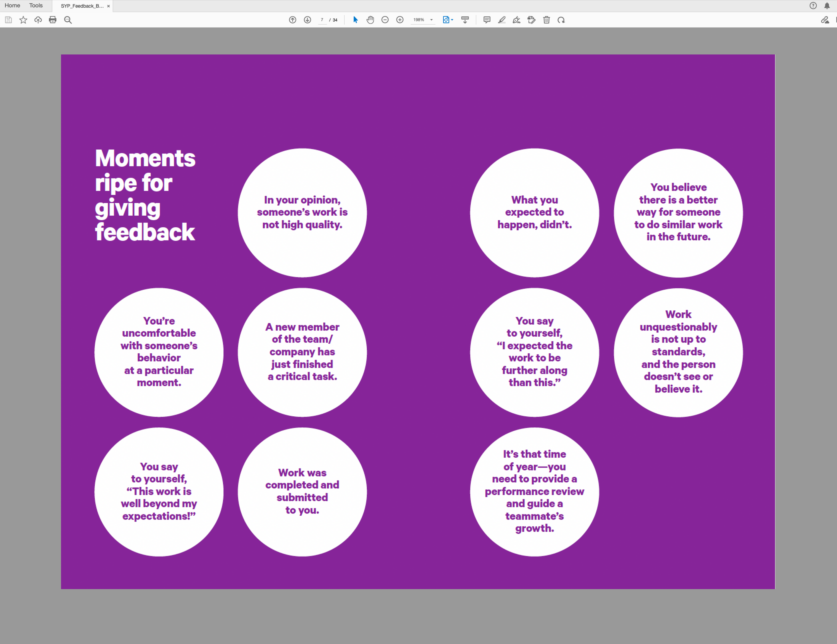The width and height of the screenshot is (837, 644).
Task: Open the Tools tab
Action: click(36, 5)
